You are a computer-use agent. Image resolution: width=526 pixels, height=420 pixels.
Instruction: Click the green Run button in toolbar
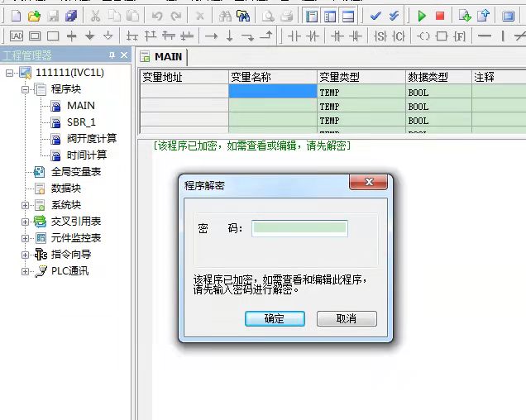422,16
